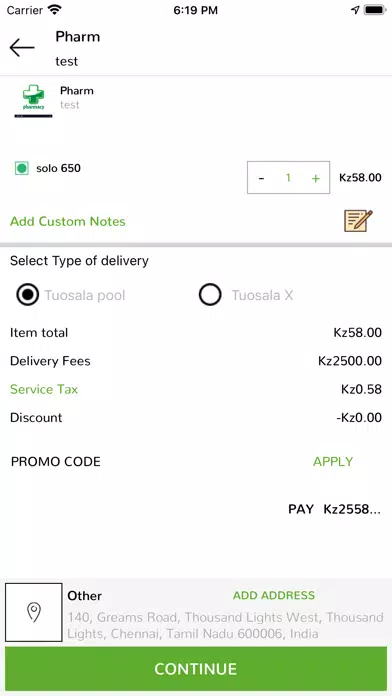Select the Tuosala pool delivery option
Viewport: 392px width, 696px height.
pyautogui.click(x=28, y=295)
